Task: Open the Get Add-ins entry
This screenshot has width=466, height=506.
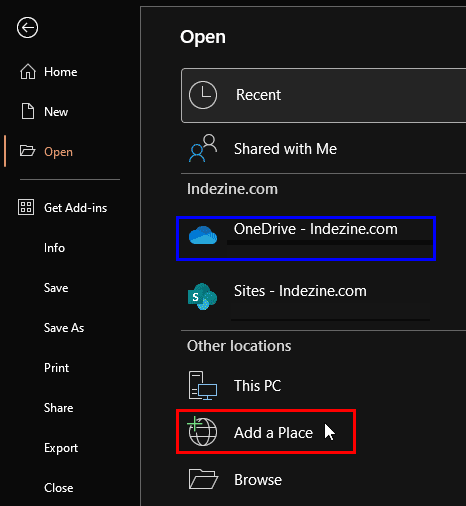Action: coord(76,208)
